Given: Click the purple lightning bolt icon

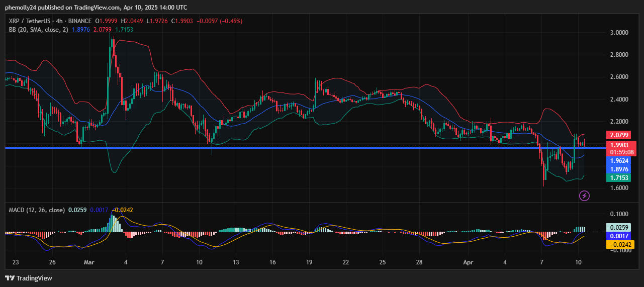Looking at the screenshot, I should click(x=584, y=196).
